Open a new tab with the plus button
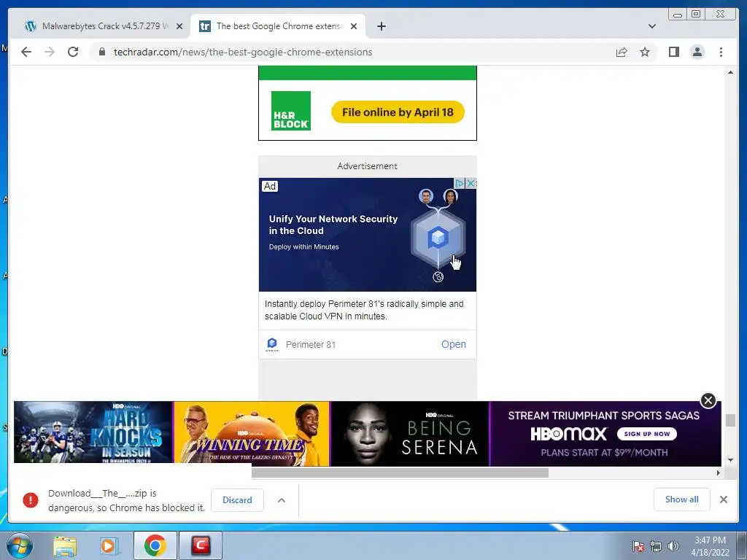747x560 pixels. (x=381, y=26)
